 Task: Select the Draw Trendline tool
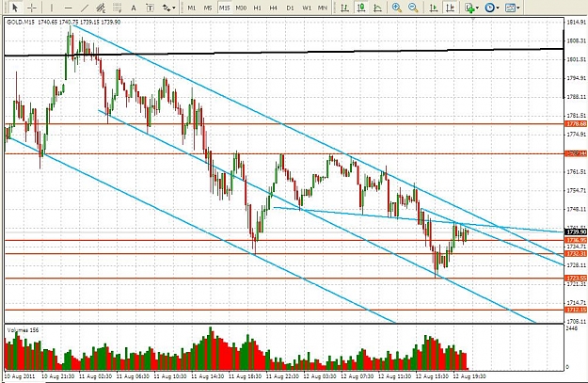pyautogui.click(x=85, y=8)
